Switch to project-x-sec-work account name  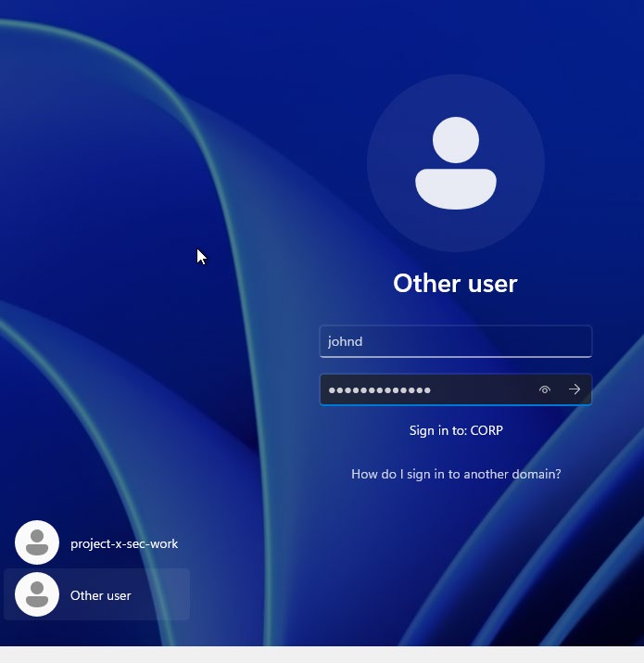pos(124,544)
